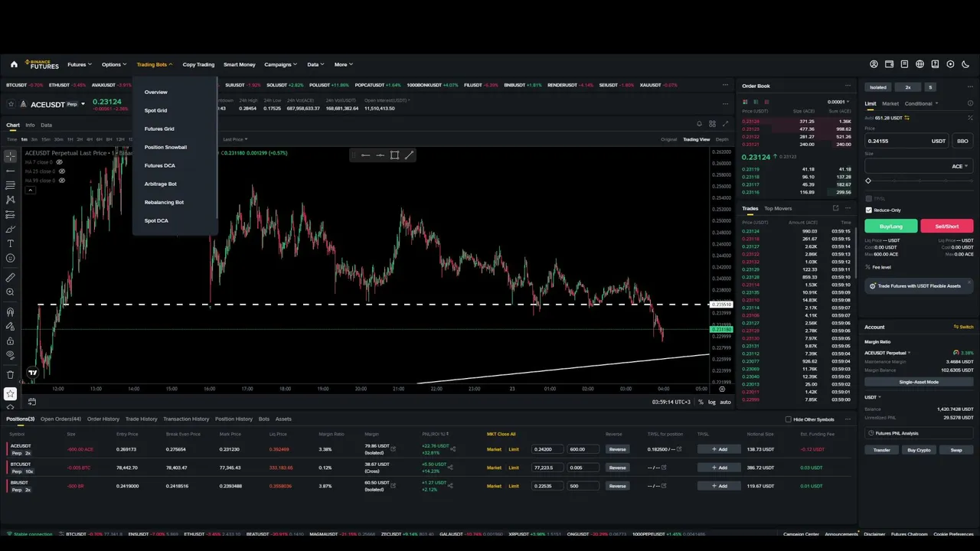Share the ACEUSDT position PNL
The image size is (980, 551).
click(452, 449)
